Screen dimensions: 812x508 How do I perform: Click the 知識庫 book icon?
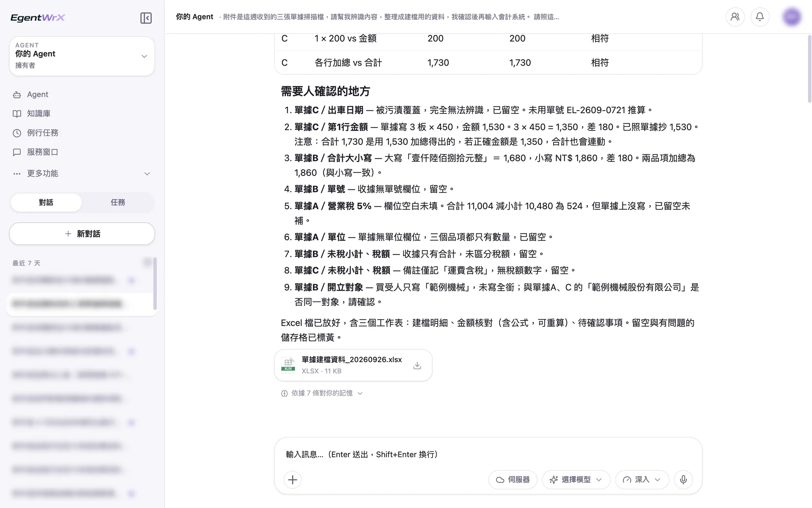(x=17, y=114)
